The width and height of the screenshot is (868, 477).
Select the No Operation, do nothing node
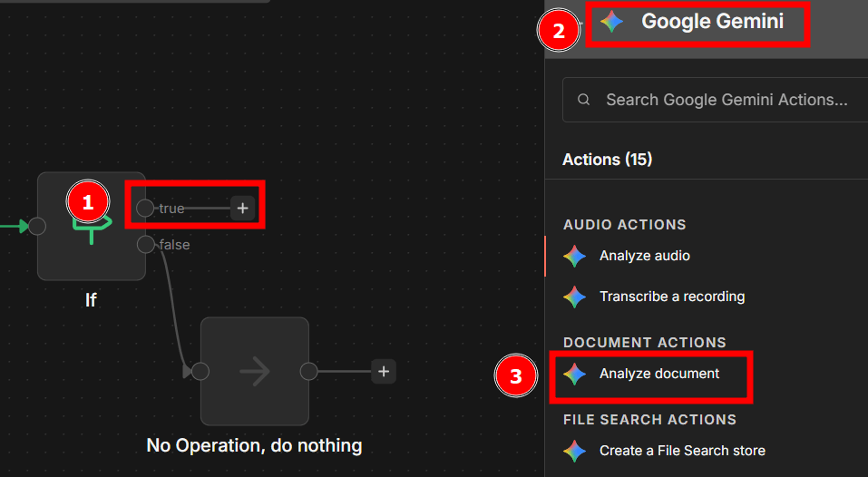pos(255,371)
